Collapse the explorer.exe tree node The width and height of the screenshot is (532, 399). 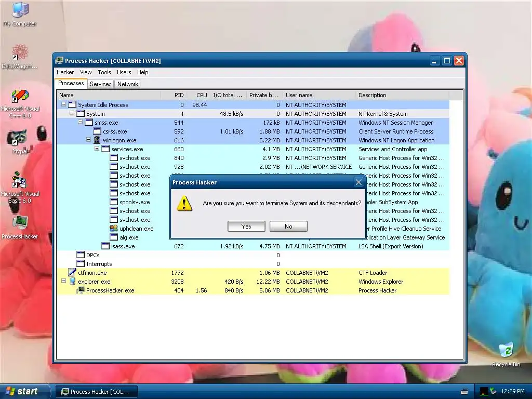coord(63,281)
